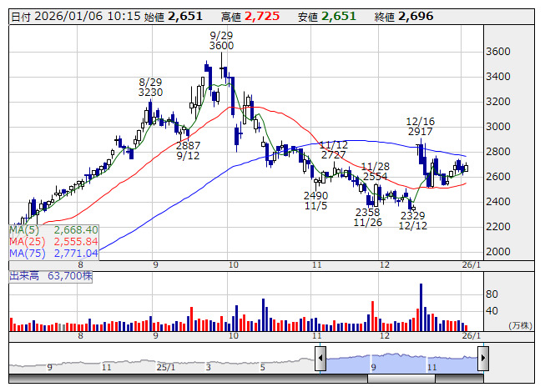Viewport: 545px width, 392px height.
Task: Click the blue highlighted overview range area
Action: [401, 363]
